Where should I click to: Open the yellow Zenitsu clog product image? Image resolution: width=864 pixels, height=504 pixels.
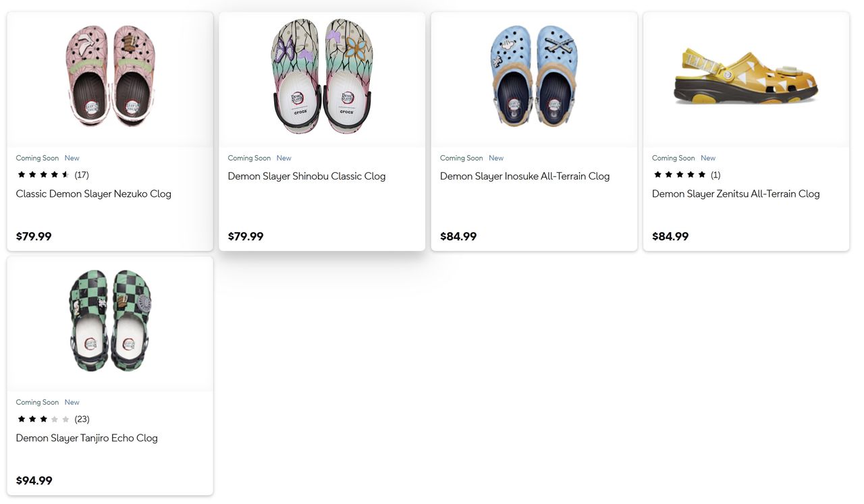pyautogui.click(x=746, y=76)
